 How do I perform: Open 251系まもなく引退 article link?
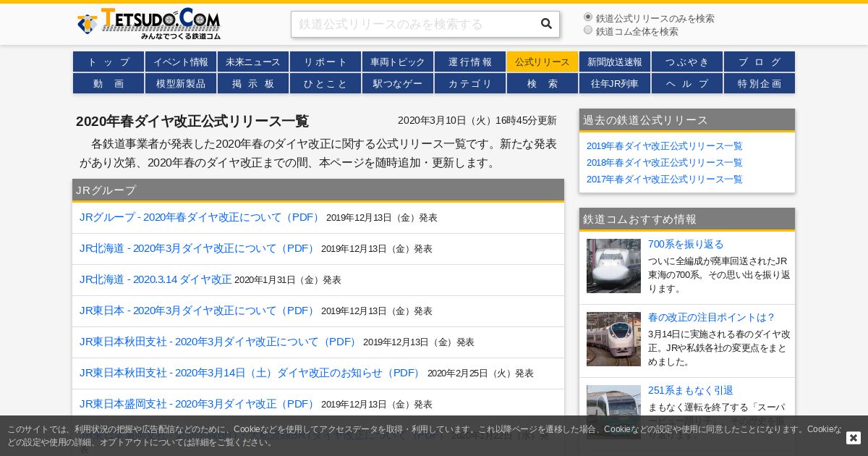691,390
